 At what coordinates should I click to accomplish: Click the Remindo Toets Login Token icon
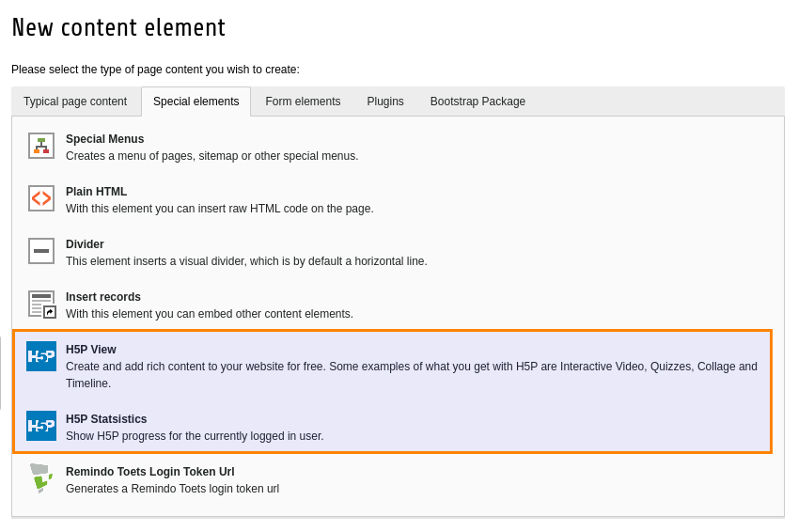[41, 478]
